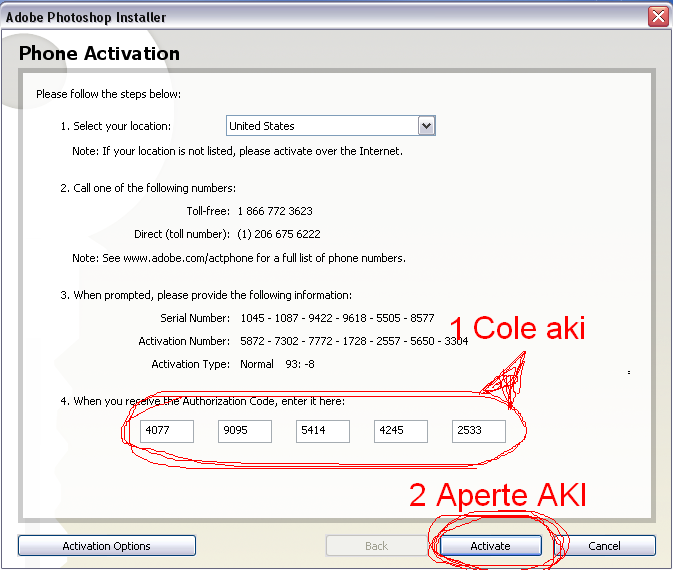Viewport: 673px width, 570px height.
Task: Click the location not listed note
Action: [x=237, y=151]
